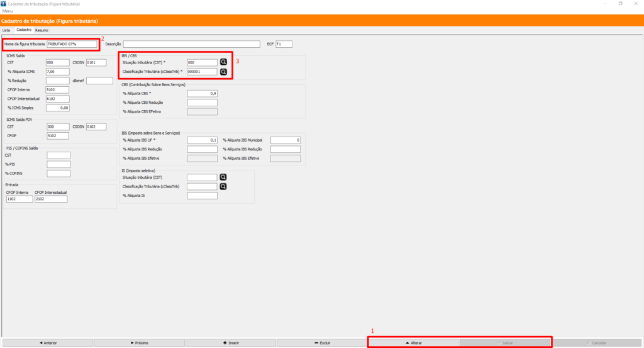Click the % Alíquota IBS Municipal field
644x348 pixels.
pyautogui.click(x=286, y=140)
